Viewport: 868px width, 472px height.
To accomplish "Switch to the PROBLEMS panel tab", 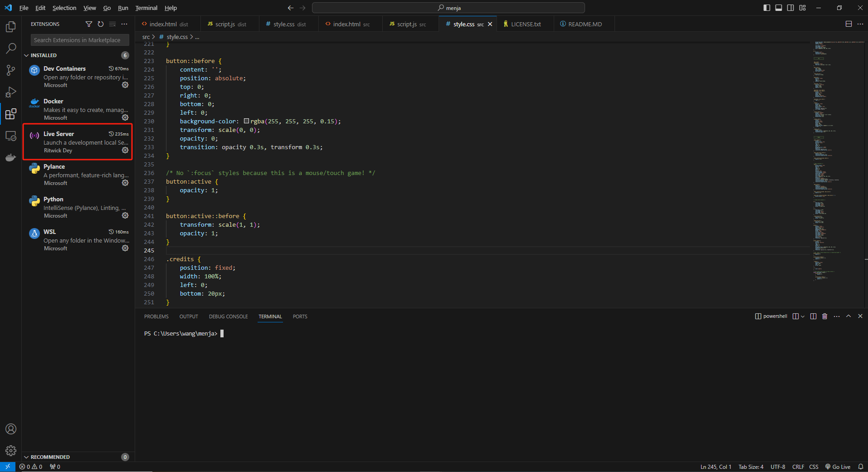I will tap(156, 316).
